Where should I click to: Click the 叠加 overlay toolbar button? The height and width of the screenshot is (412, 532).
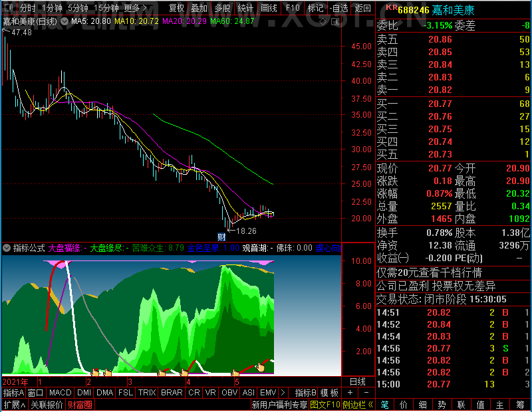[199, 8]
